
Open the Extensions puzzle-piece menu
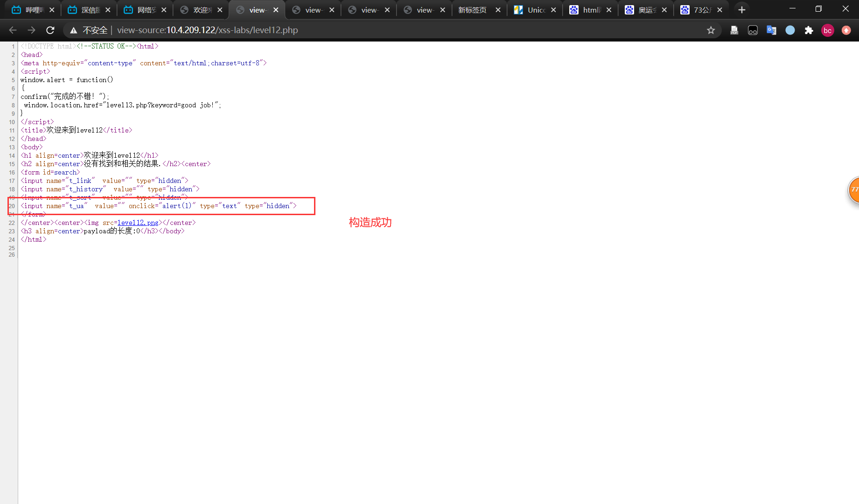point(809,30)
